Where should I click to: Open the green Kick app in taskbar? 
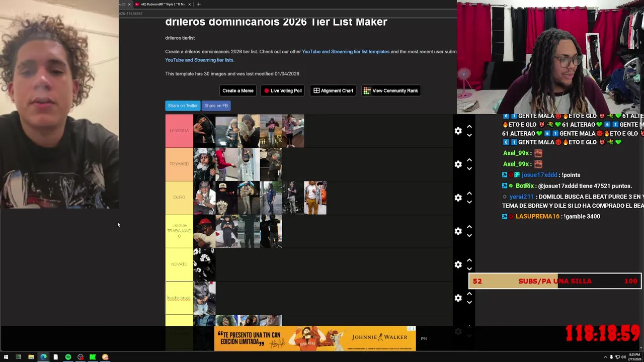[x=93, y=357]
